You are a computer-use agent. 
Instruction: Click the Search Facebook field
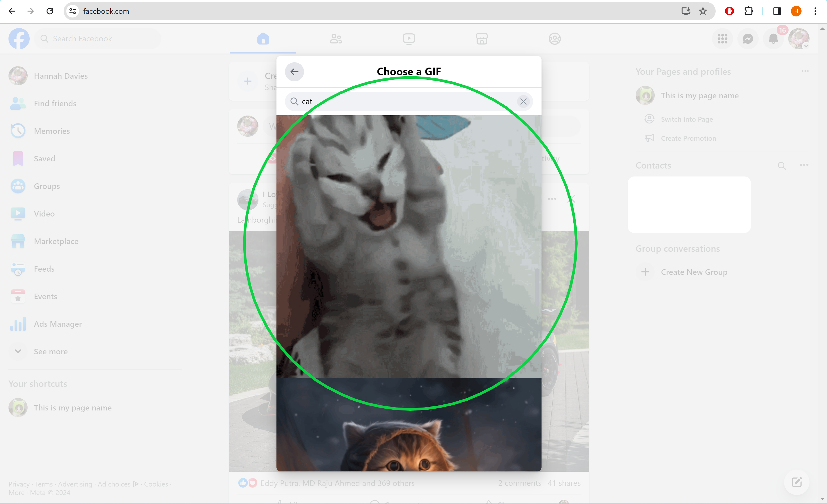pyautogui.click(x=97, y=39)
